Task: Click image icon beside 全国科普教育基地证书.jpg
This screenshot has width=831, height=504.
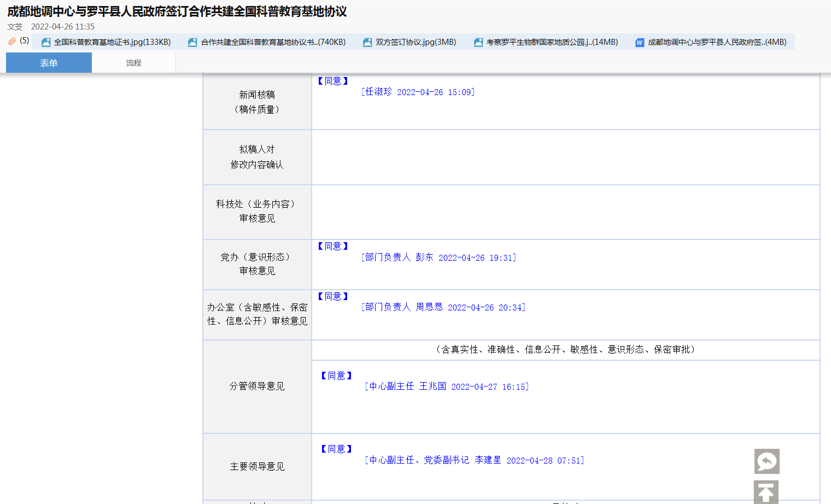Action: click(x=46, y=43)
